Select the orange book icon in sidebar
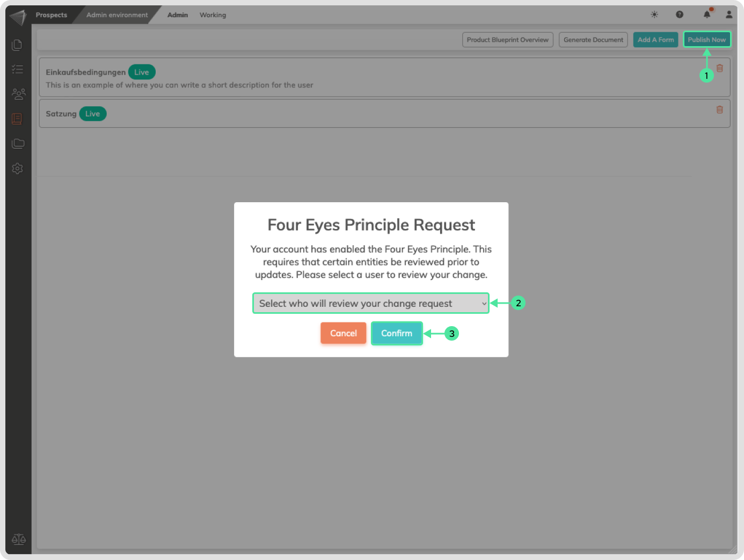Screen dimensions: 744x560 coord(17,119)
